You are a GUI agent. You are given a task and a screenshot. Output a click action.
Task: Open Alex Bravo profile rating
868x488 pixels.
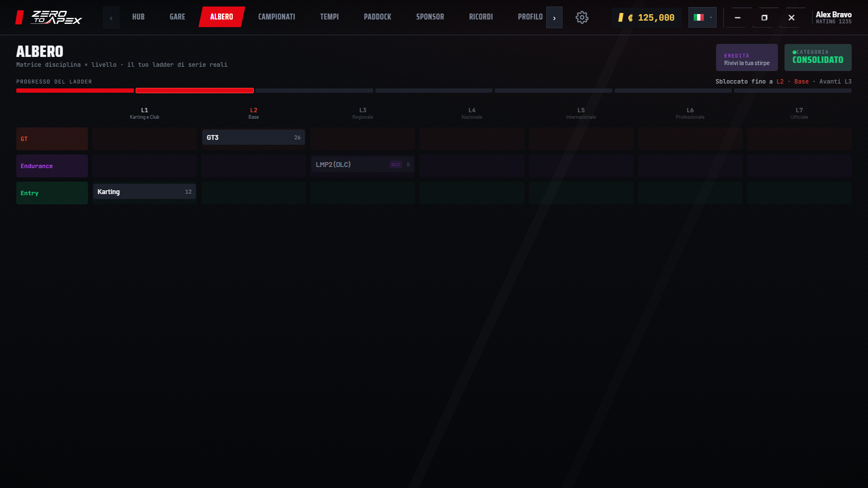click(x=833, y=17)
